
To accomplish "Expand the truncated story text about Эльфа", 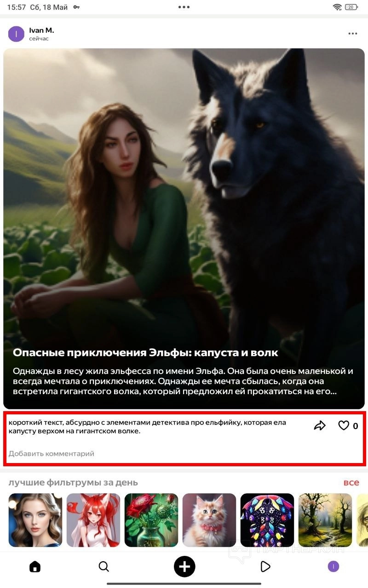I will [183, 381].
